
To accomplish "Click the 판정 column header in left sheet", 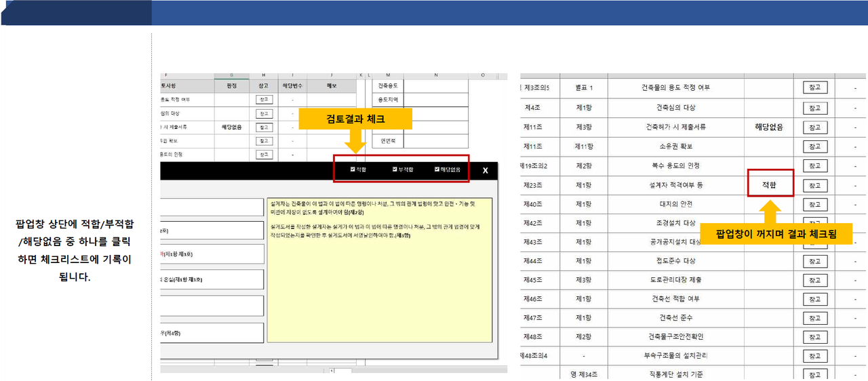I will click(x=231, y=86).
